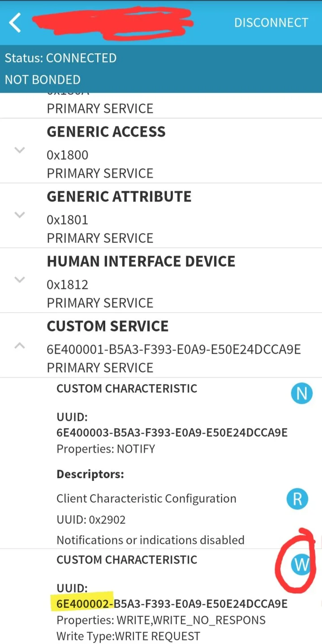The image size is (322, 644).
Task: Select the CUSTOM SERVICE title
Action: pyautogui.click(x=108, y=326)
